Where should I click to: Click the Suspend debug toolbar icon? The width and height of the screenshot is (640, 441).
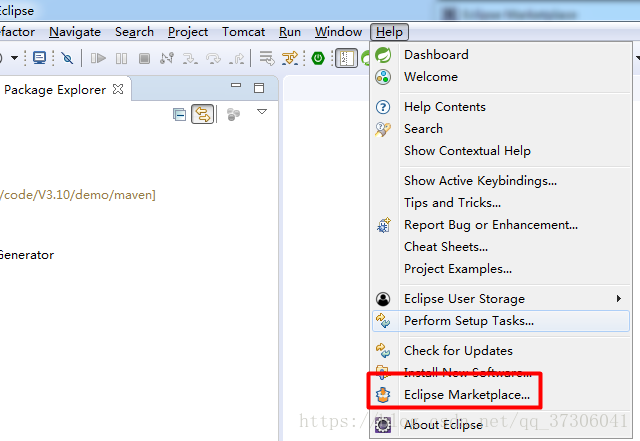(x=121, y=58)
